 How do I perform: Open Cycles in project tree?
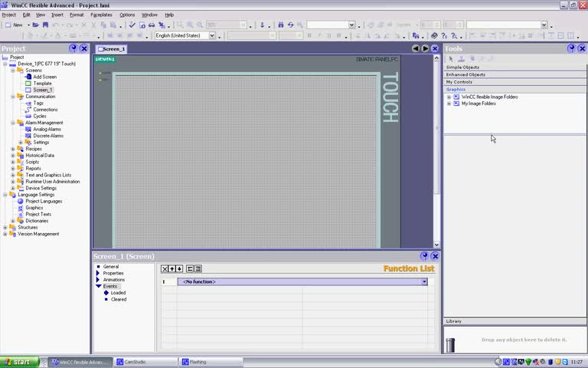pos(39,116)
